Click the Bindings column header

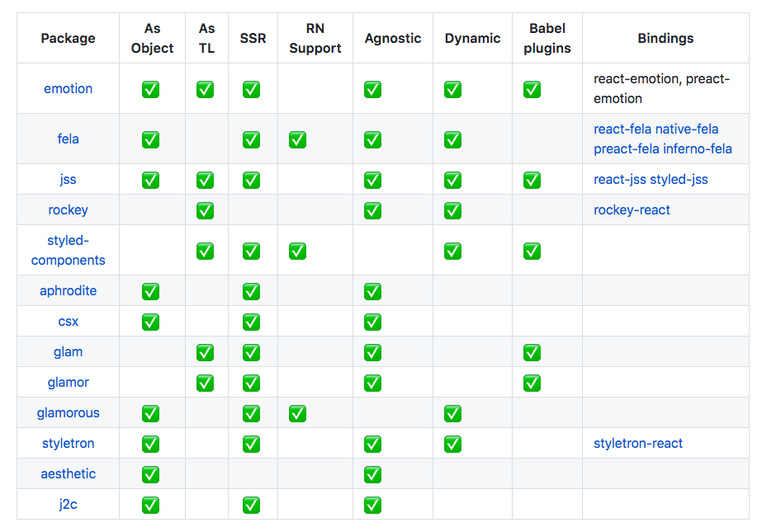(x=665, y=38)
